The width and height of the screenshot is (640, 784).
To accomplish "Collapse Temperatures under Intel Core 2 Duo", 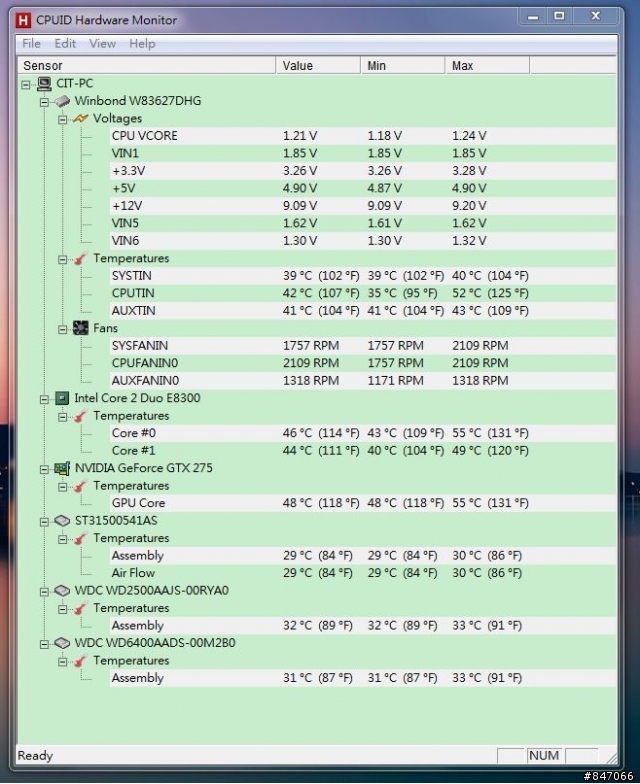I will click(62, 417).
